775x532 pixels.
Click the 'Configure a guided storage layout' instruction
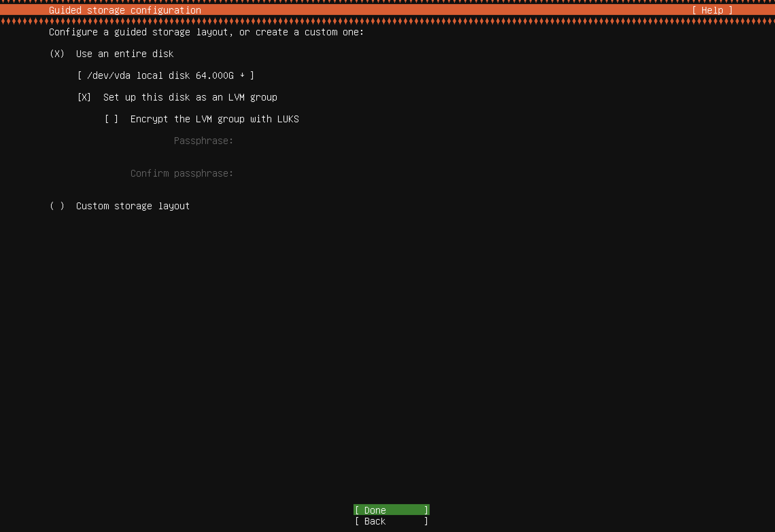[x=206, y=32]
